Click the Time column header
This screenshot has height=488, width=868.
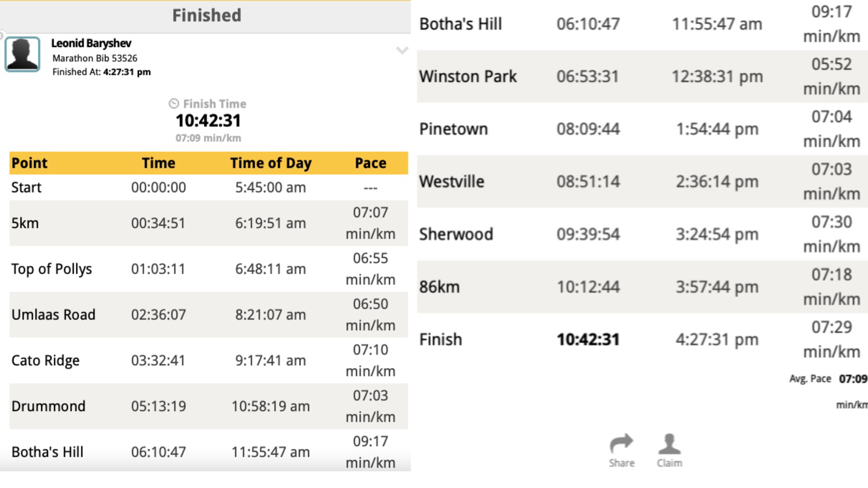pos(158,163)
